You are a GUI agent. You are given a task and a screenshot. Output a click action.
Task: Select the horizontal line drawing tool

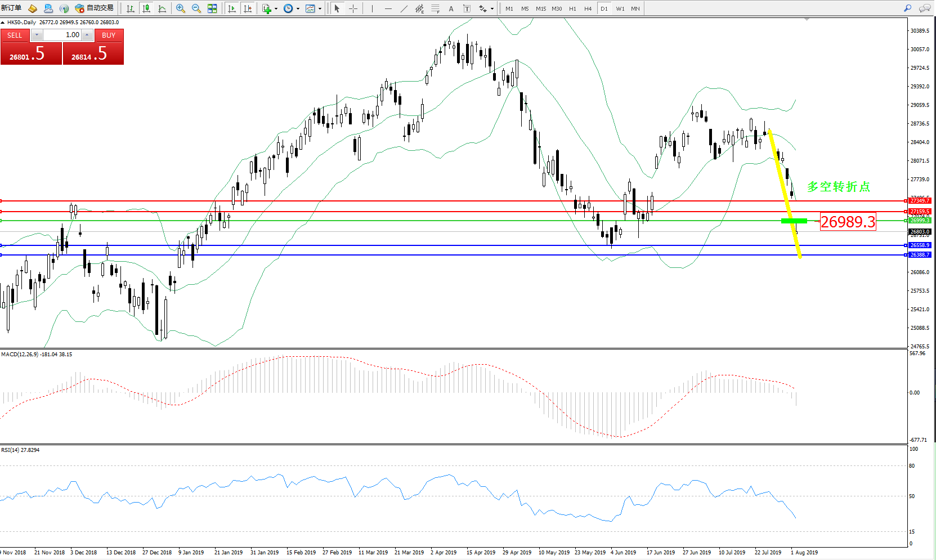click(x=388, y=8)
